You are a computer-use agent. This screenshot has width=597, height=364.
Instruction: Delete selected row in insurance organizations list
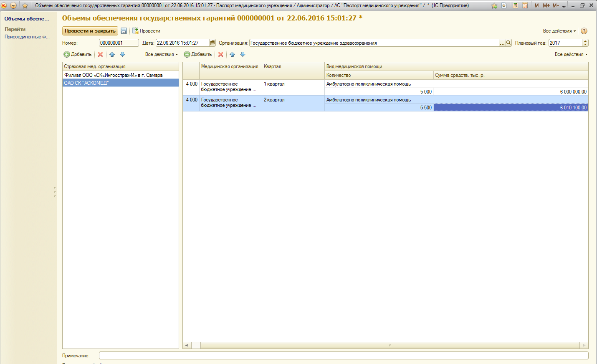coord(100,55)
